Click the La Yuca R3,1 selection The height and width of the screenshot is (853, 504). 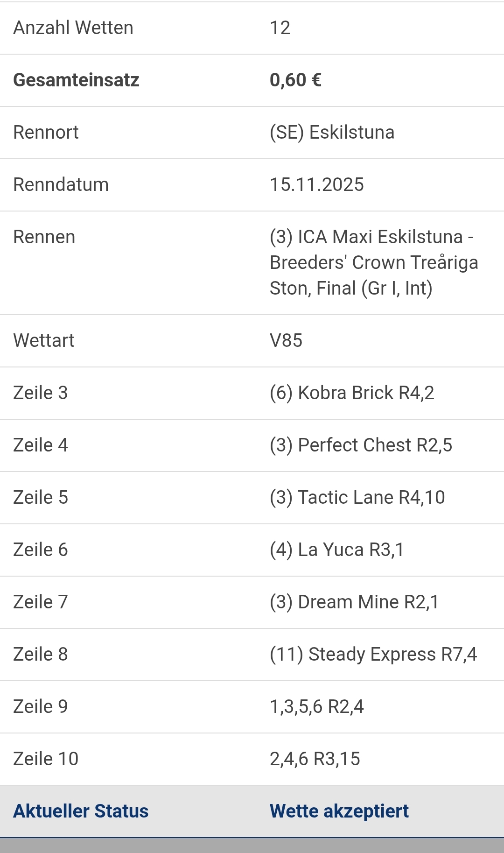point(336,550)
